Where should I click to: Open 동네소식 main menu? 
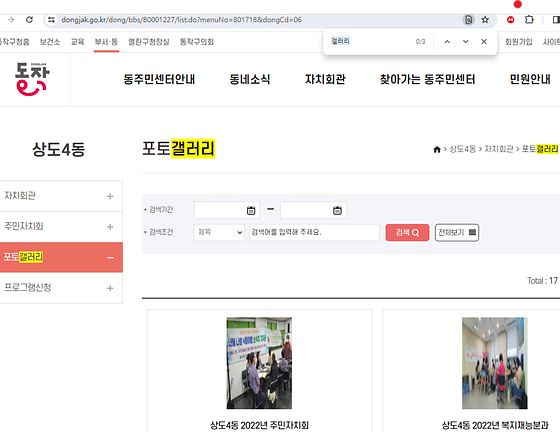pyautogui.click(x=250, y=79)
